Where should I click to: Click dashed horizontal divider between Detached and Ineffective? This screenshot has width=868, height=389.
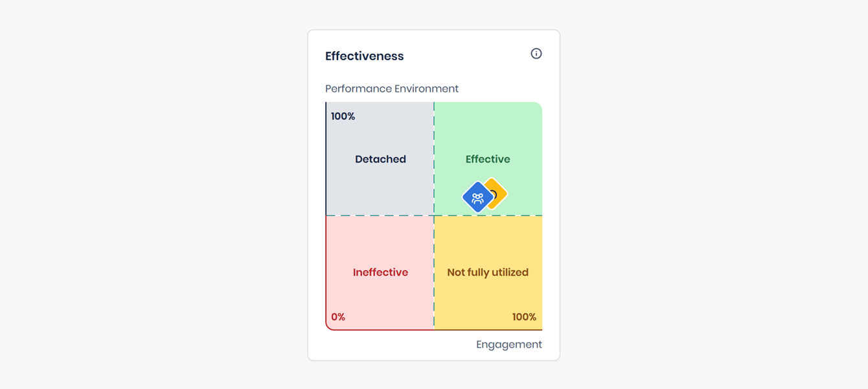(x=380, y=216)
